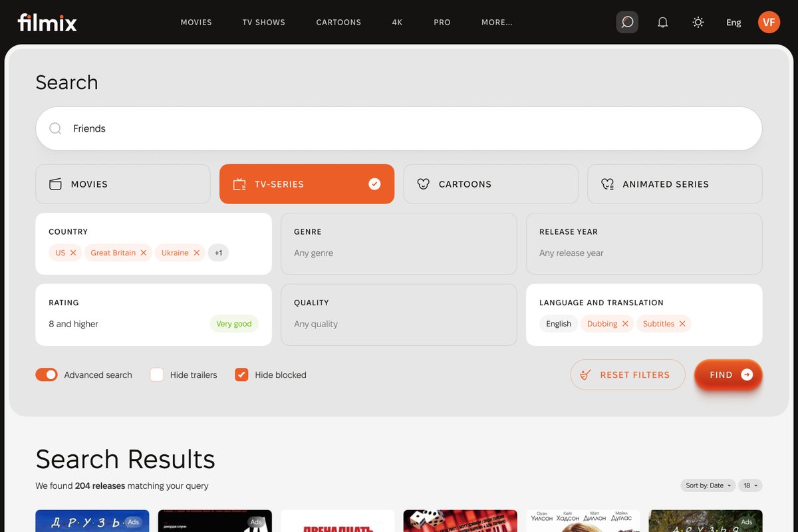Open the Quality dropdown

(399, 315)
